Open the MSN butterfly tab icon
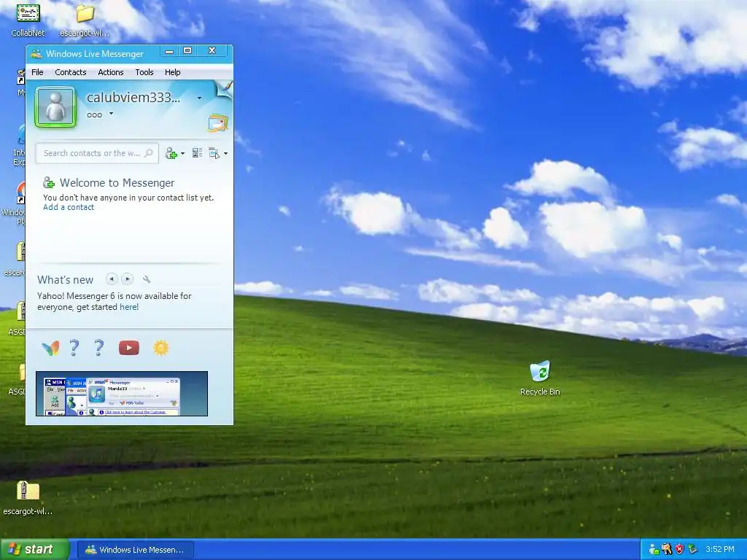Screen dimensions: 747x560 tap(50, 348)
